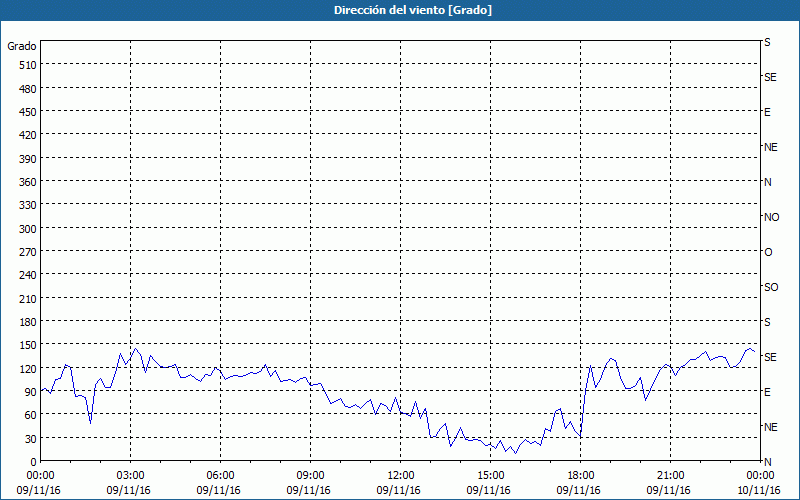The image size is (800, 500).
Task: Click the 300 y-axis value
Action: tap(28, 229)
